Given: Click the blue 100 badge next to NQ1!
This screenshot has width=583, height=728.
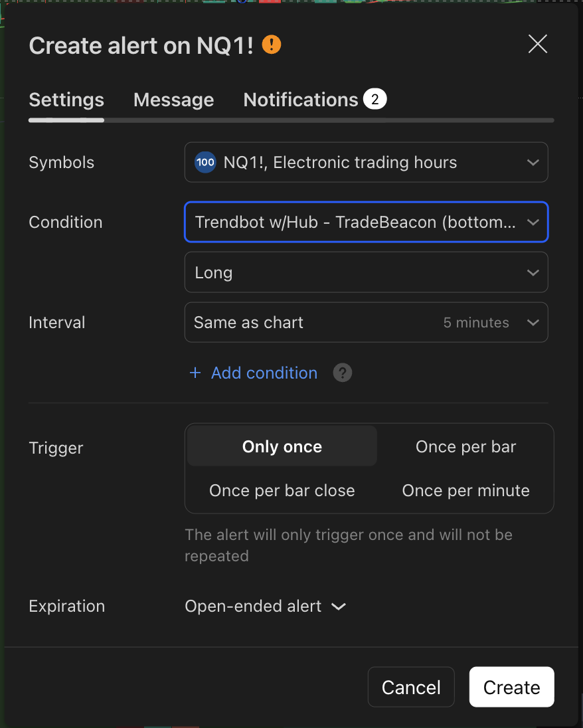Looking at the screenshot, I should pyautogui.click(x=206, y=162).
